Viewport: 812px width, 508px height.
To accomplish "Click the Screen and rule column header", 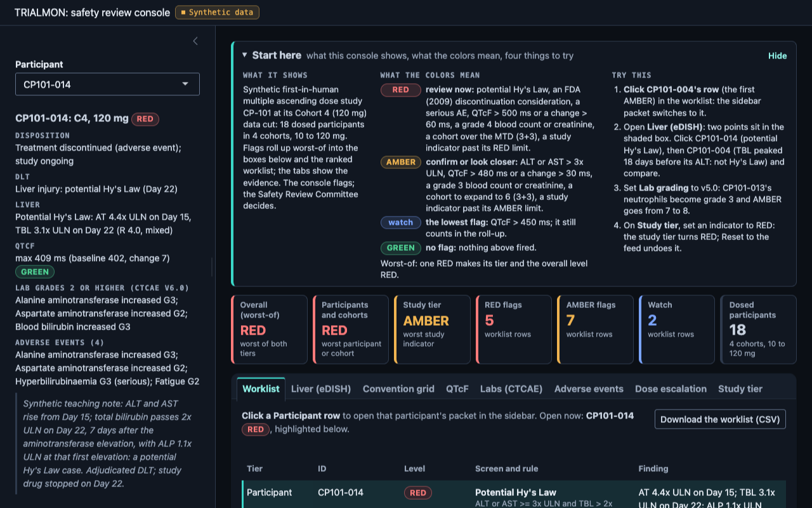I will (506, 469).
